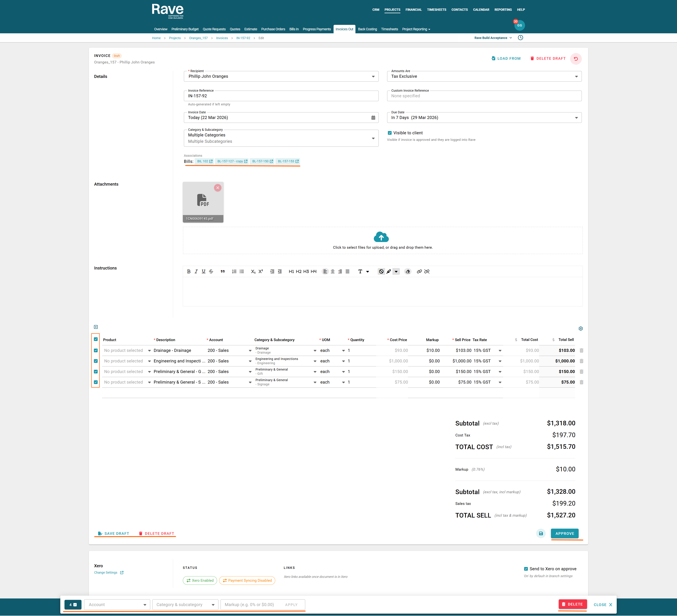The height and width of the screenshot is (616, 677).
Task: Open the FINANCIAL menu
Action: (413, 10)
